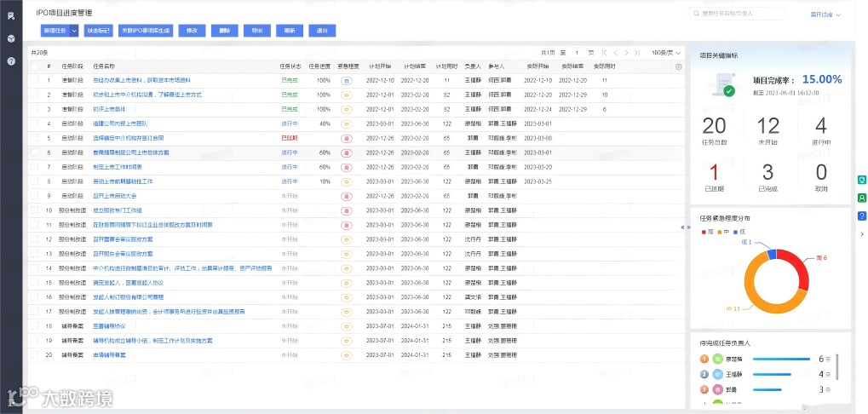Click the 新增任务 button
The width and height of the screenshot is (868, 414).
(55, 31)
